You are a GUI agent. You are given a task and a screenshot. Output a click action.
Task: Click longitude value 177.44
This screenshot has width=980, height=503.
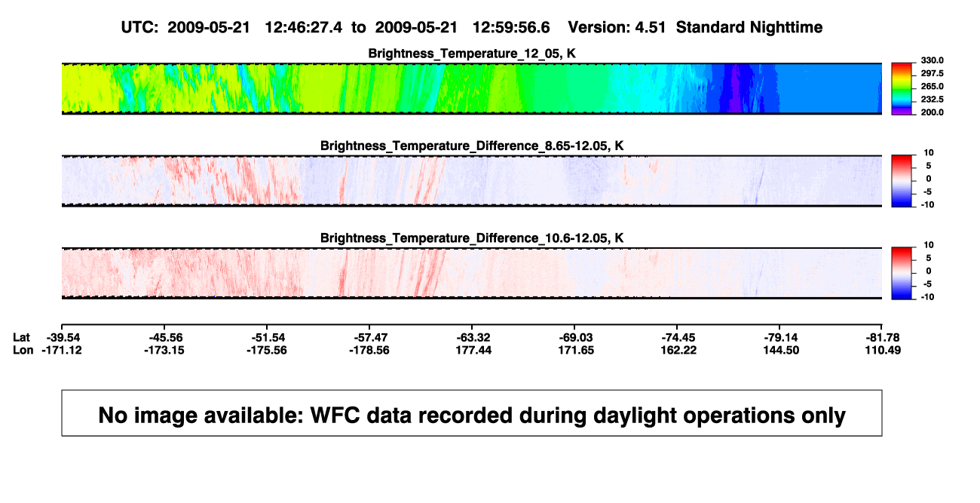[472, 350]
